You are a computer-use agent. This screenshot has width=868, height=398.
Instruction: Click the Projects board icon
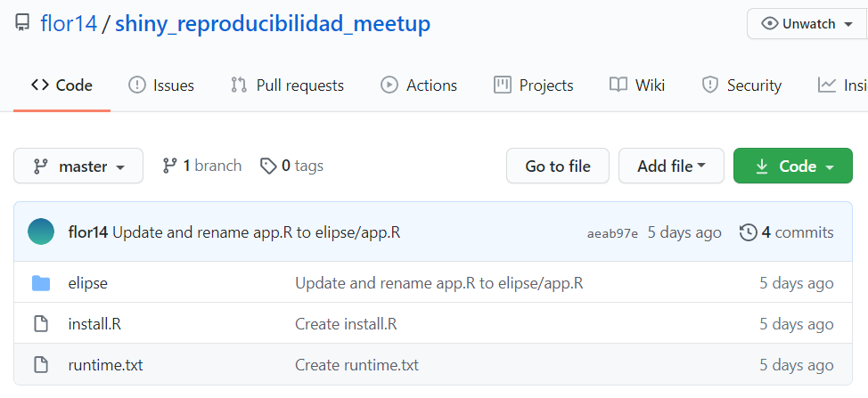pyautogui.click(x=502, y=85)
